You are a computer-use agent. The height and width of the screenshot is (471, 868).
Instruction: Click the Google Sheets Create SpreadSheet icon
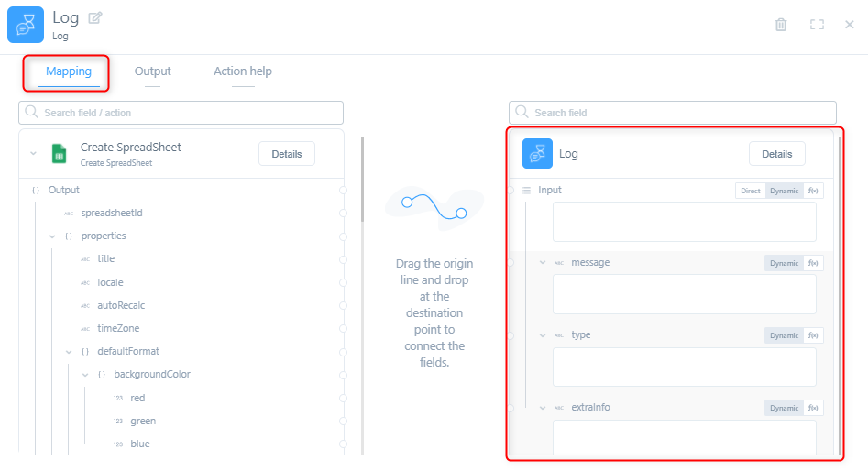tap(60, 154)
